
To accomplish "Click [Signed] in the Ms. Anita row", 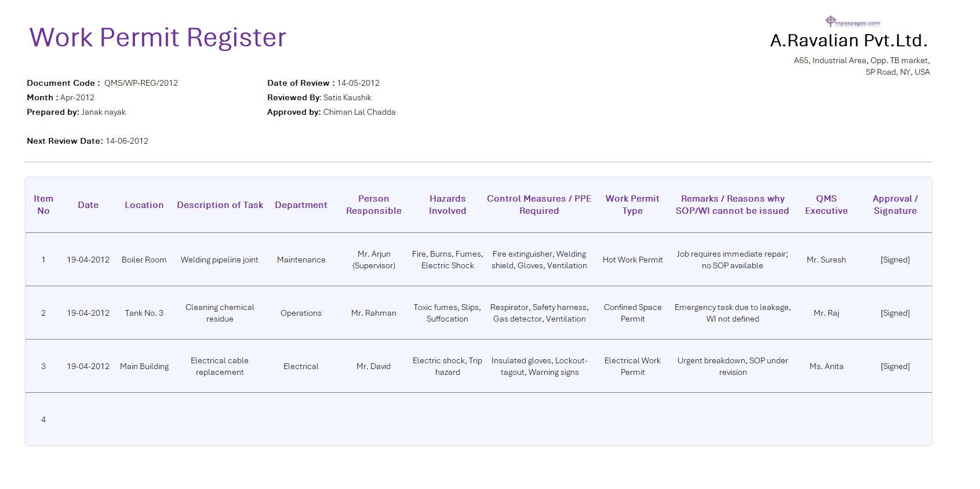I will coord(895,367).
